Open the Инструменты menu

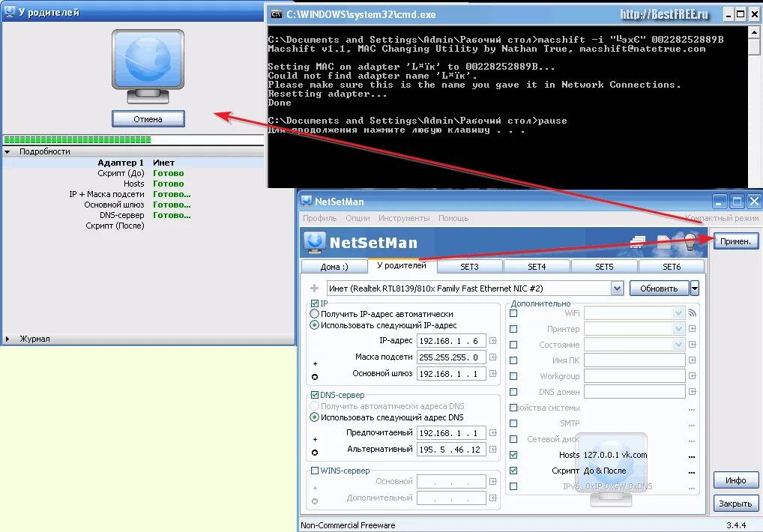(404, 218)
